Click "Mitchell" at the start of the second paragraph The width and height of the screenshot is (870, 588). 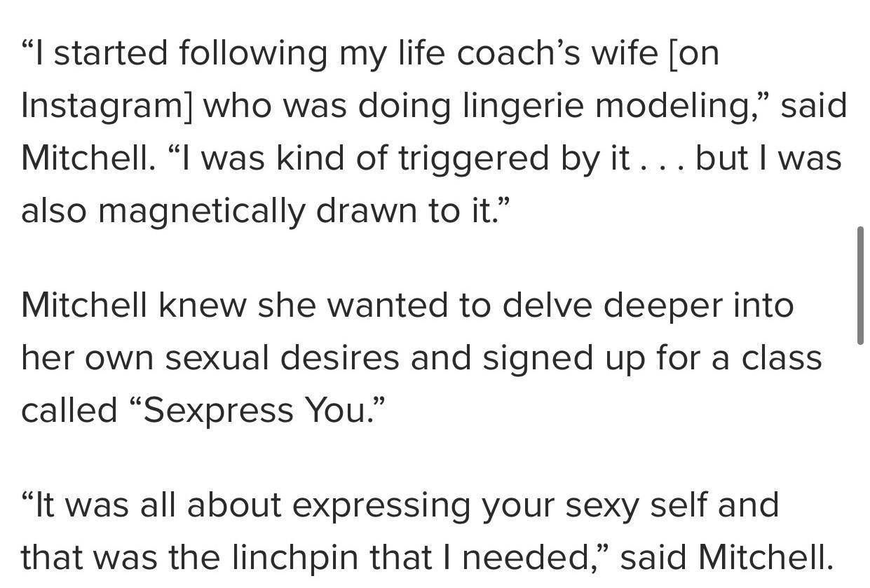coord(84,306)
